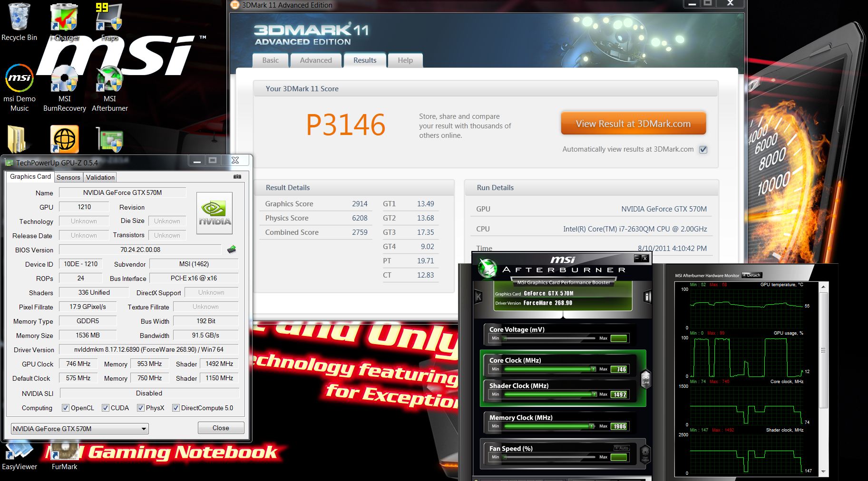Image resolution: width=868 pixels, height=481 pixels.
Task: Click the Afterburner K Kombustor side button
Action: (x=478, y=297)
